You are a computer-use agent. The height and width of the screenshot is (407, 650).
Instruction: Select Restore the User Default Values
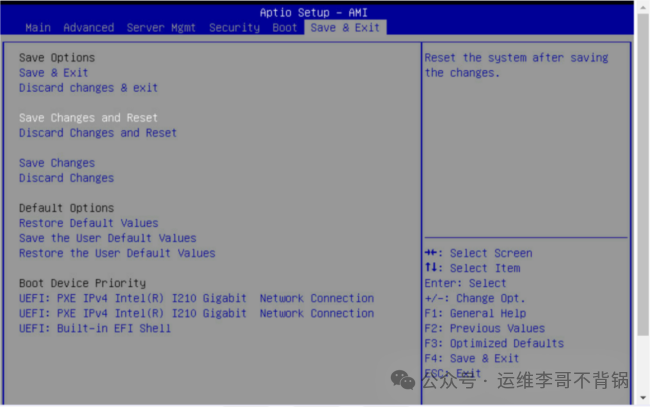[117, 253]
